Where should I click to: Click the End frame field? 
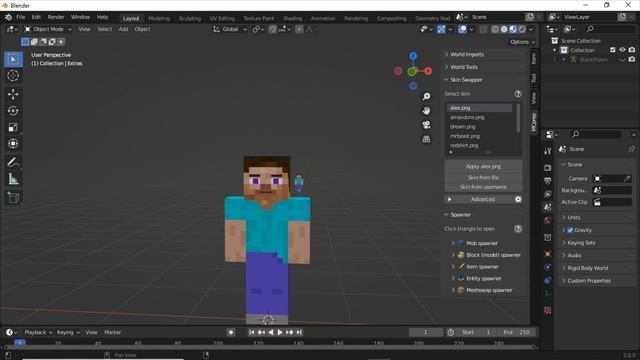point(517,333)
